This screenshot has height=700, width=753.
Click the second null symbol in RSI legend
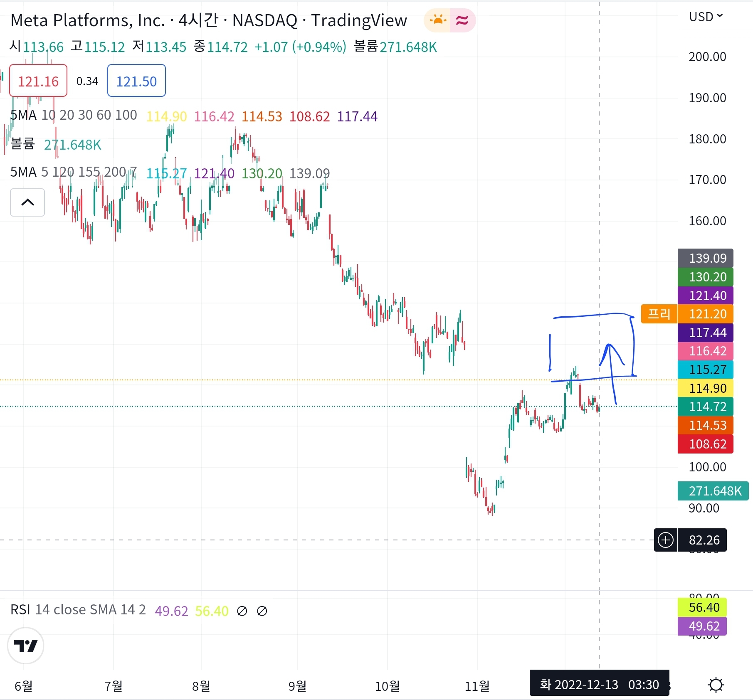(x=262, y=611)
